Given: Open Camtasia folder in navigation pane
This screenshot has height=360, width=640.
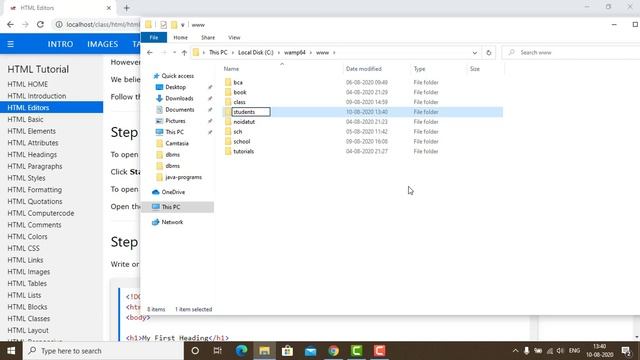Looking at the screenshot, I should click(177, 143).
